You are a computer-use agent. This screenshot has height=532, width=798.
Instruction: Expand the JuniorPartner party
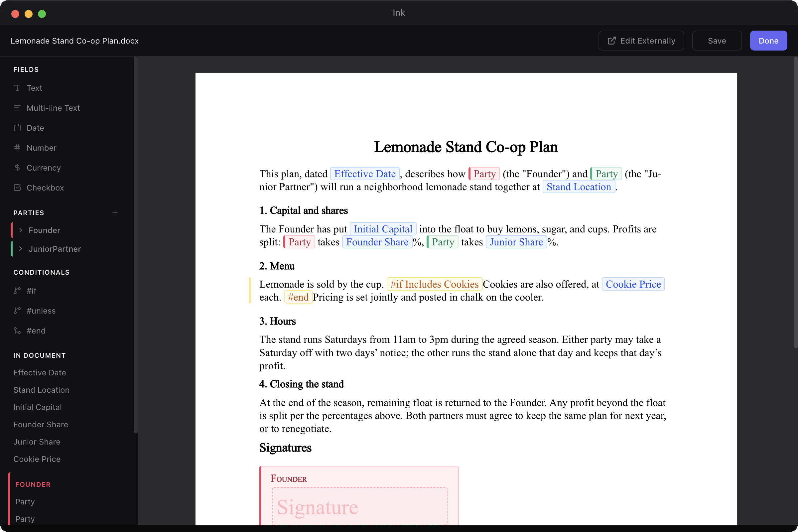point(21,249)
